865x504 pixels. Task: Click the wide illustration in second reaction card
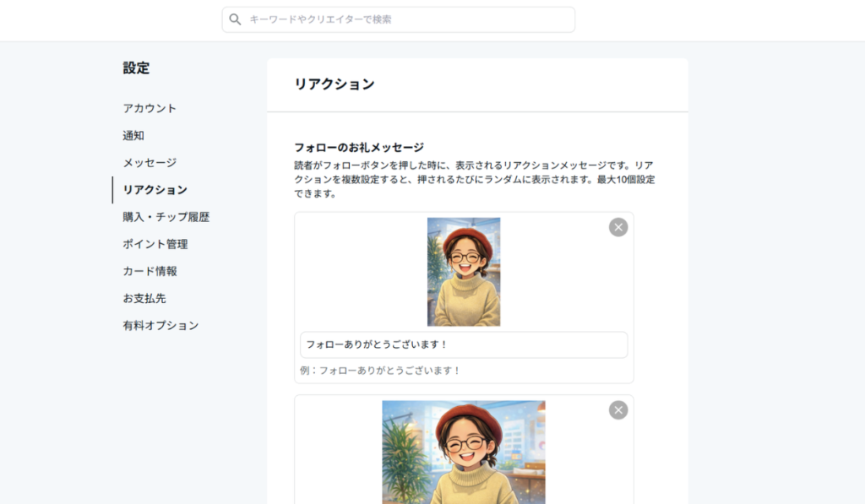[463, 452]
